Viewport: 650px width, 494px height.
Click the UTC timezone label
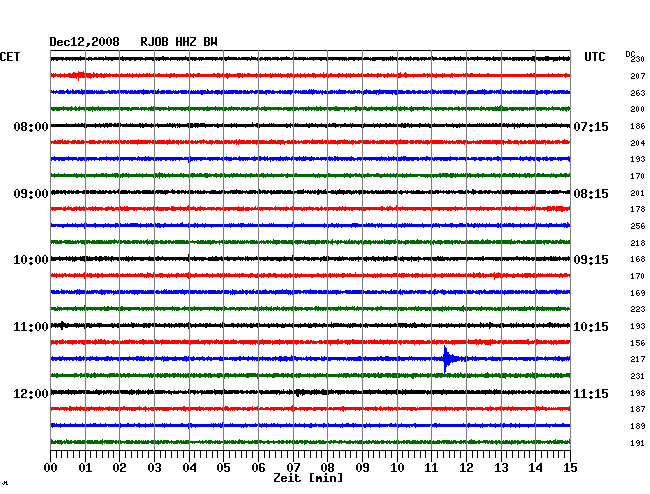point(594,57)
